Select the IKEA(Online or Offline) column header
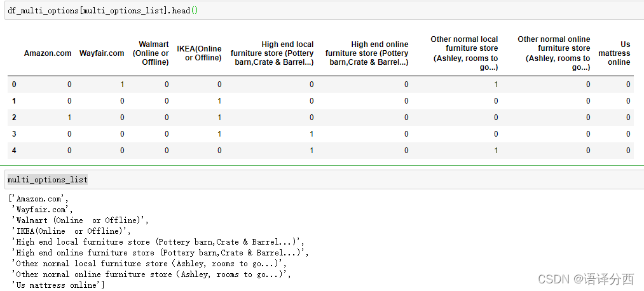 pos(199,53)
